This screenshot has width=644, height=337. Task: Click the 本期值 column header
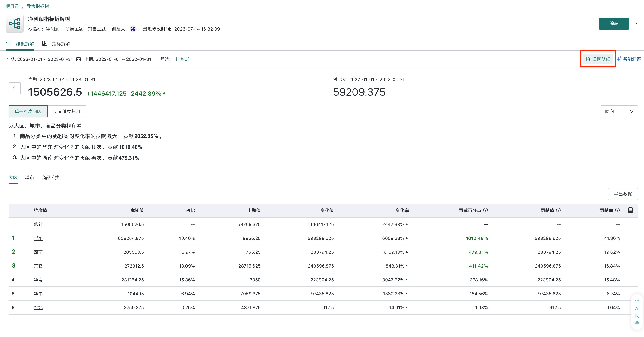pyautogui.click(x=137, y=211)
